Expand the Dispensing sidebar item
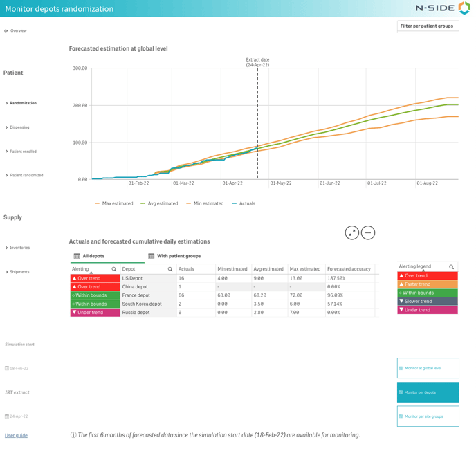Viewport: 476px width, 449px height. tap(19, 127)
